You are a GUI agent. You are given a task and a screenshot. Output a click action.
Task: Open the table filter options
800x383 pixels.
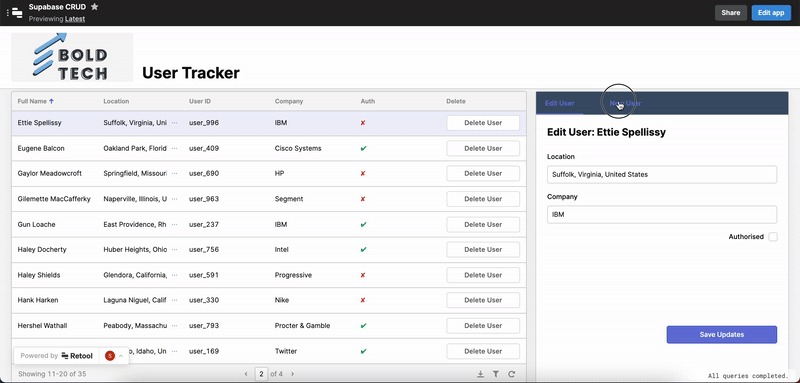pos(495,374)
